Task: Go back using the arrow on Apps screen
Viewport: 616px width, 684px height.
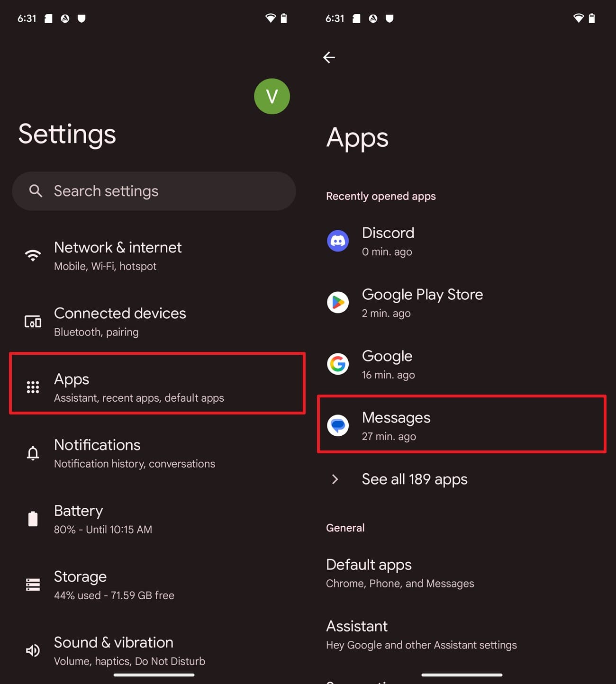Action: [x=329, y=57]
